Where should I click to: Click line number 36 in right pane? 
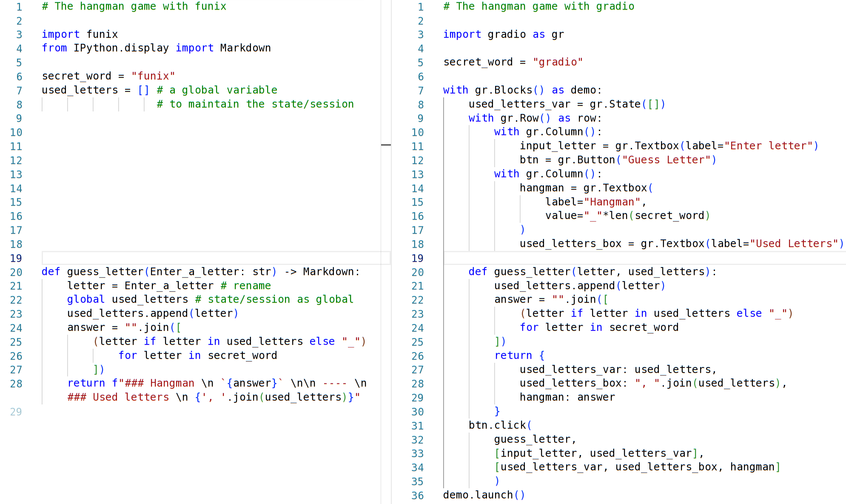[x=417, y=495]
